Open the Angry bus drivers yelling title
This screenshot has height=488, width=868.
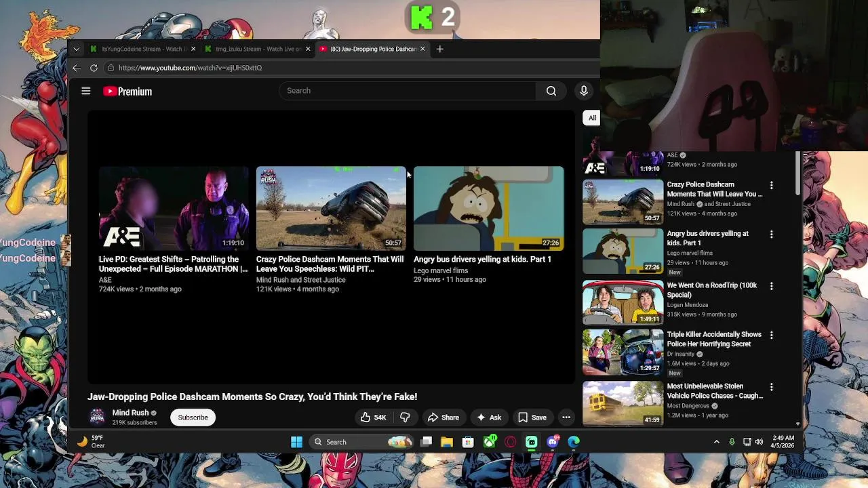482,260
